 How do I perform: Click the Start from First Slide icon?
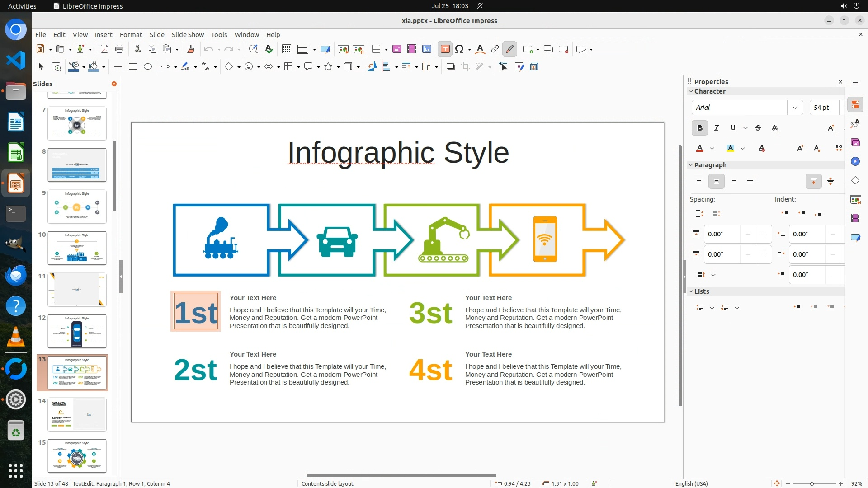click(x=343, y=49)
